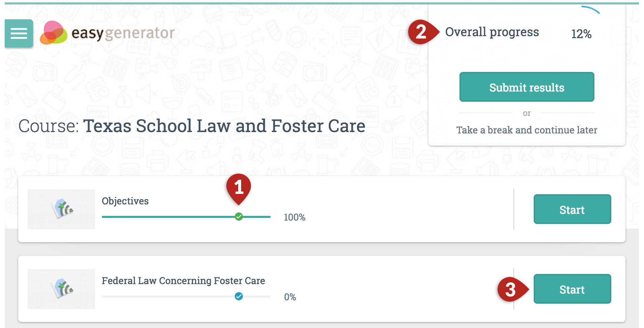Click the circular overall progress indicator arc
The width and height of the screenshot is (644, 328).
pyautogui.click(x=591, y=10)
